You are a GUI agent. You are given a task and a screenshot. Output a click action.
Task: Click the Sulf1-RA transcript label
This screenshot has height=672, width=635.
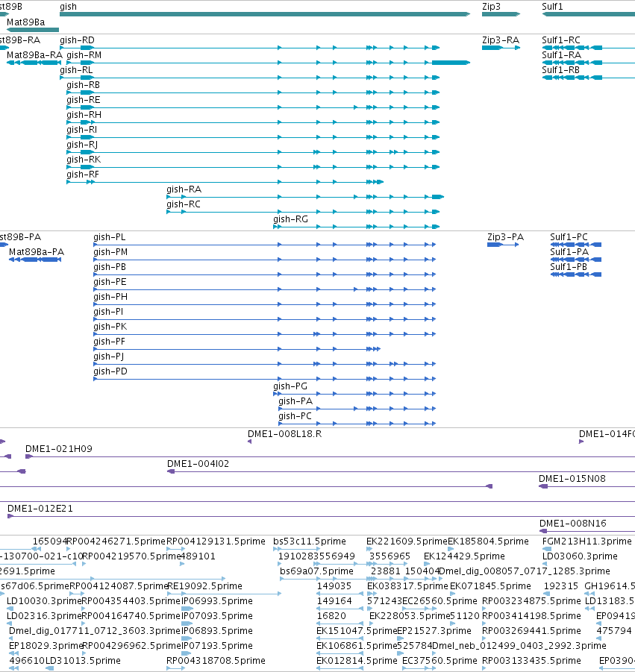pos(561,55)
